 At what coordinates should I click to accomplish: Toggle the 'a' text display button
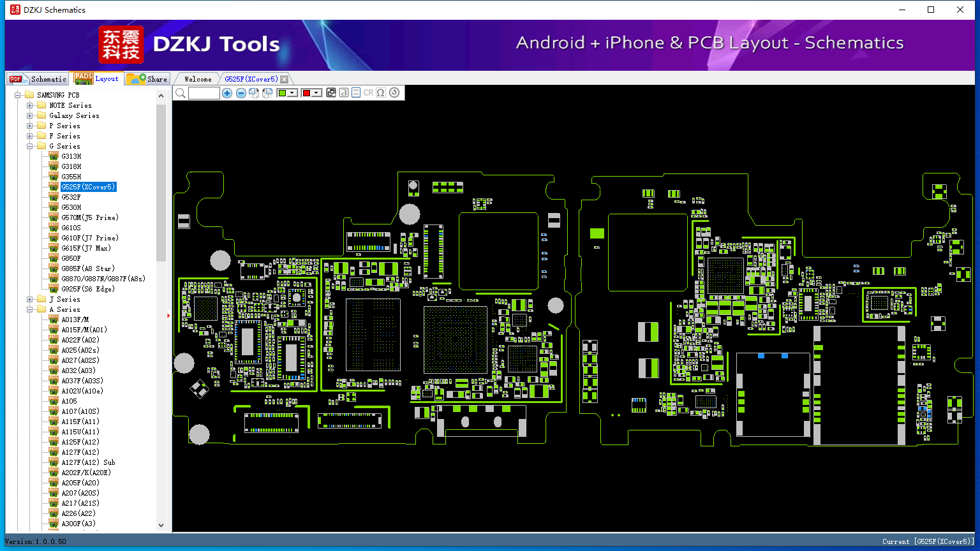[344, 93]
